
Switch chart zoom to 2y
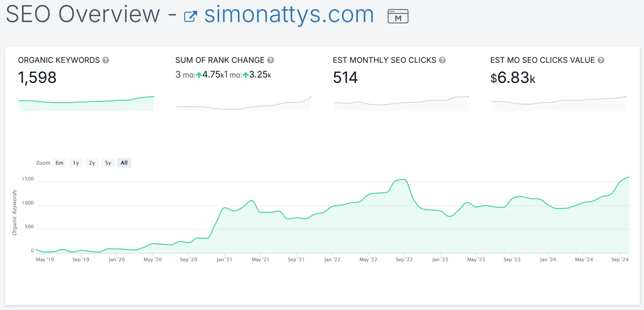click(x=92, y=163)
